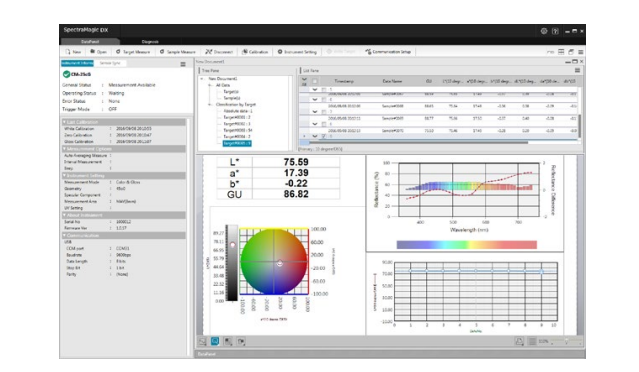Collapse the Last Calibration section

tap(64, 122)
